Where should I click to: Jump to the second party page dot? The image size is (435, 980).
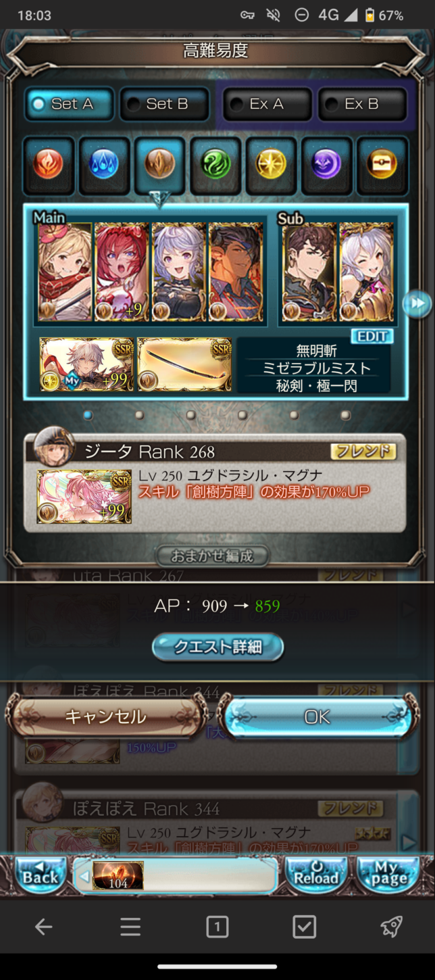coord(139,415)
